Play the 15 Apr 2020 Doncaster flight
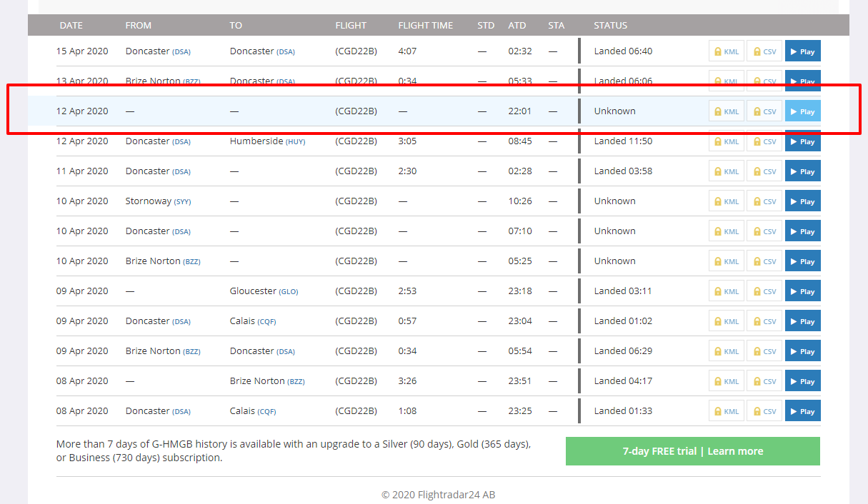868x504 pixels. click(x=802, y=51)
